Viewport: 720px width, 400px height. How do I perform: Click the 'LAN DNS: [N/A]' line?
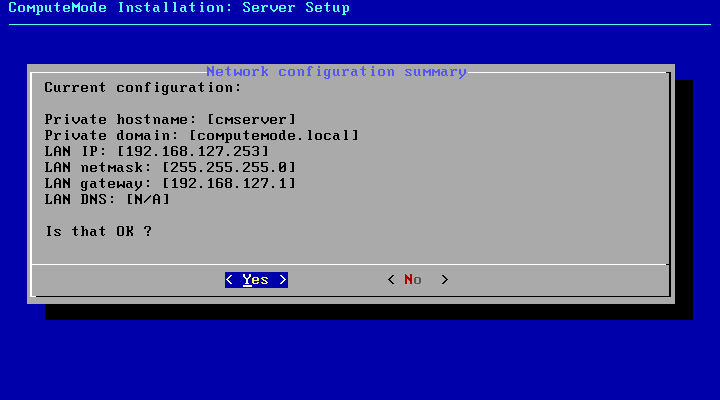pyautogui.click(x=107, y=199)
